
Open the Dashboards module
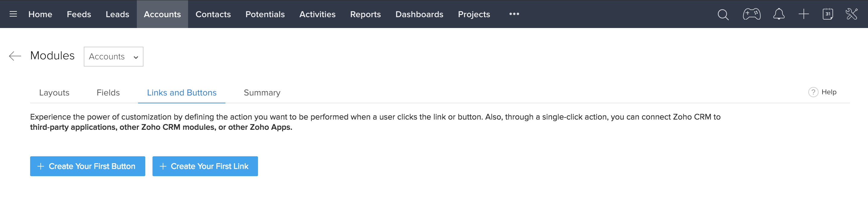coord(419,14)
